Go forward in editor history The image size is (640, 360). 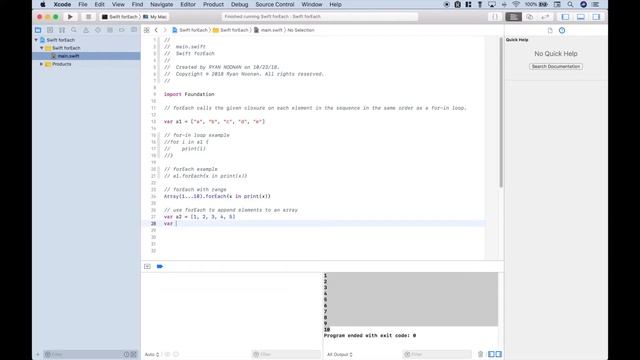click(165, 30)
